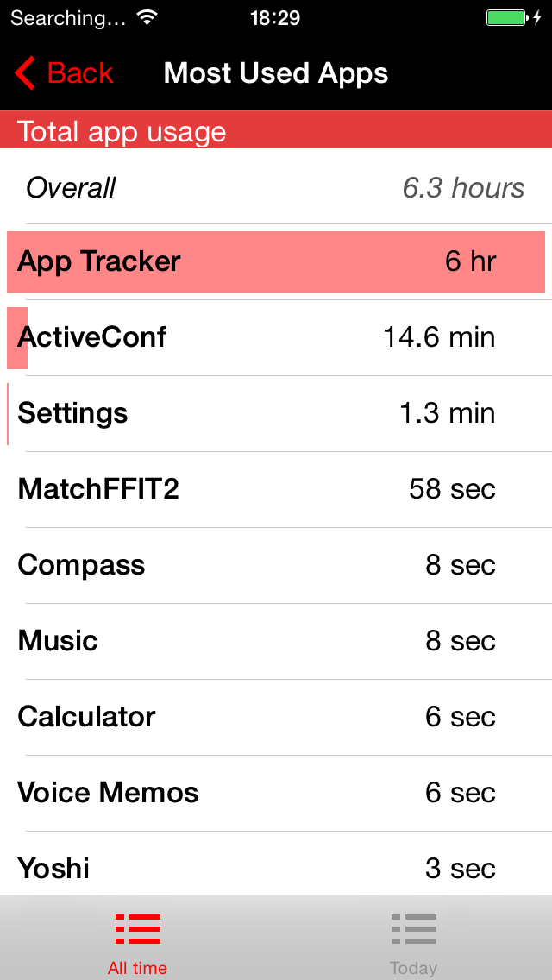
Task: Open the Settings usage entry
Action: coord(276,413)
